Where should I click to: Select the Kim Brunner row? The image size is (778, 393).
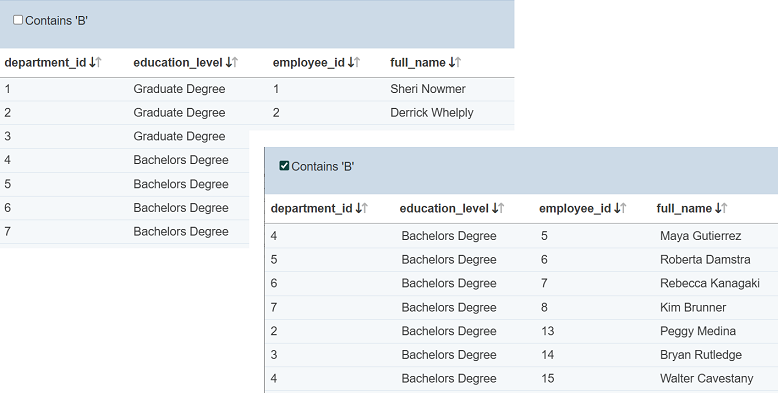tap(521, 308)
